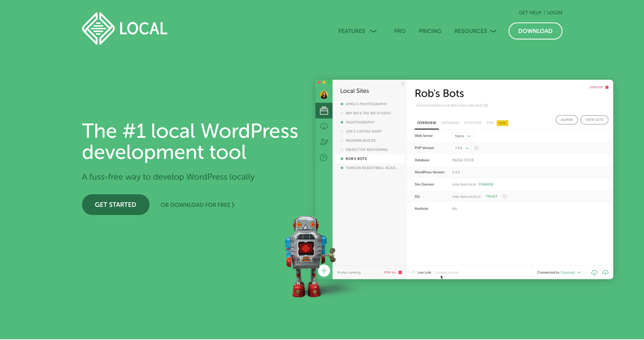Switch to the Database tab
This screenshot has height=340, width=644.
[450, 123]
